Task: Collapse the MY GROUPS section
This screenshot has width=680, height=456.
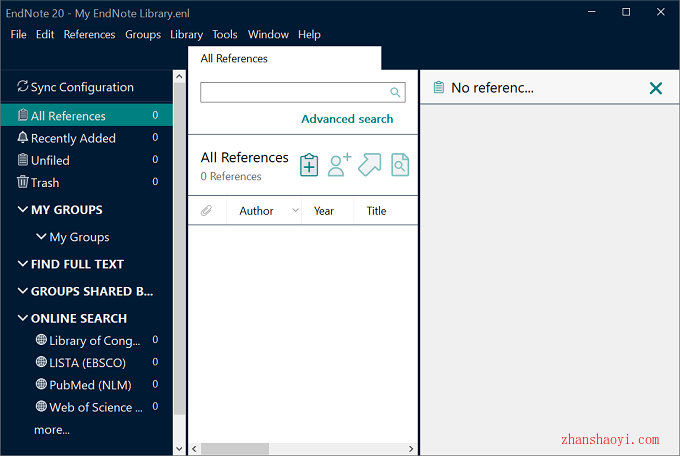Action: tap(22, 210)
